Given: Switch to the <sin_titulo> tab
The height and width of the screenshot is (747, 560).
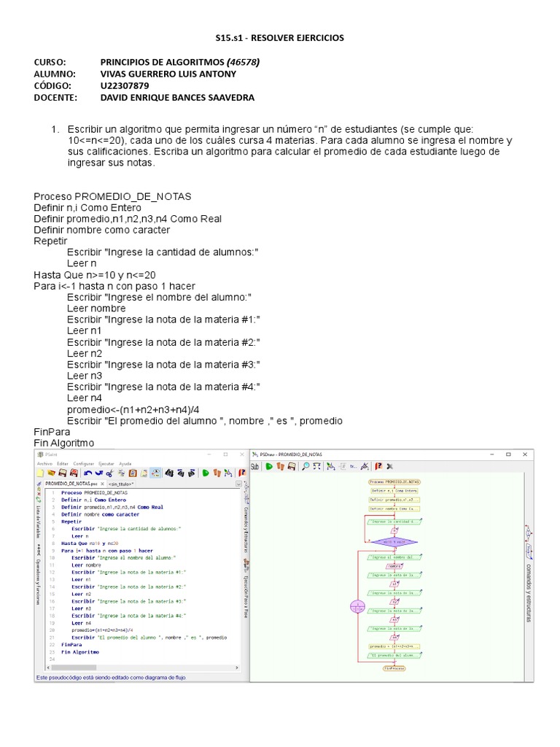Looking at the screenshot, I should point(122,483).
